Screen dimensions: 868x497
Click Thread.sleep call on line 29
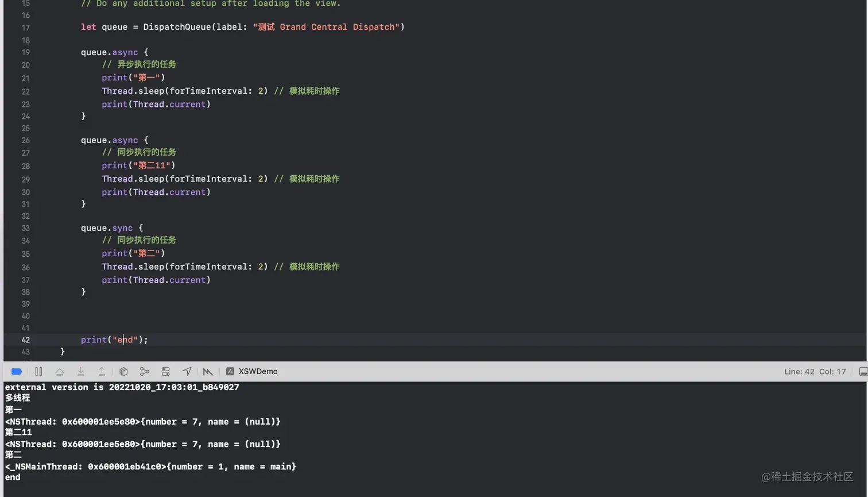(x=185, y=179)
